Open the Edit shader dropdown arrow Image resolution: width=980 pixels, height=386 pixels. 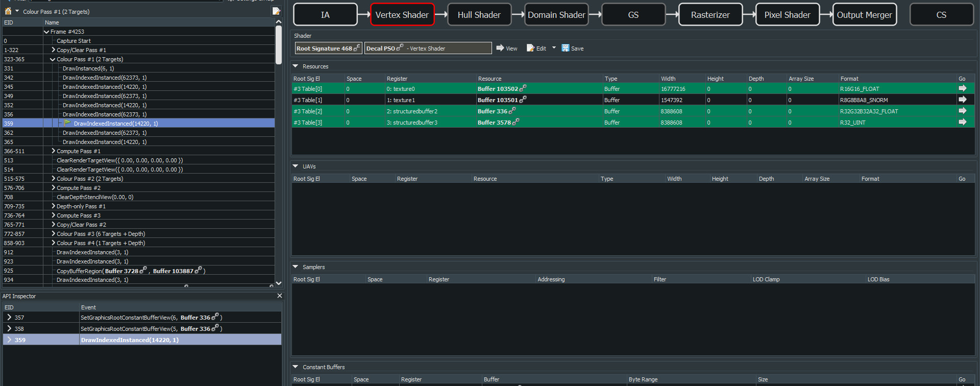tap(554, 48)
